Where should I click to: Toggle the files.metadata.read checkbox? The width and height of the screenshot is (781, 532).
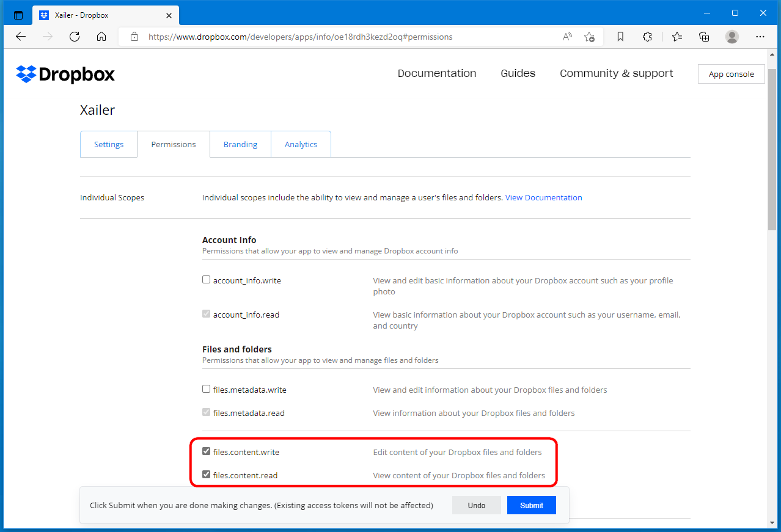(x=207, y=412)
